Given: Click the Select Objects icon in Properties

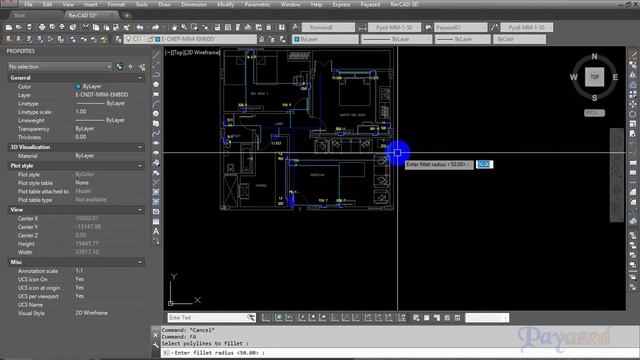Looking at the screenshot, I should click(130, 67).
